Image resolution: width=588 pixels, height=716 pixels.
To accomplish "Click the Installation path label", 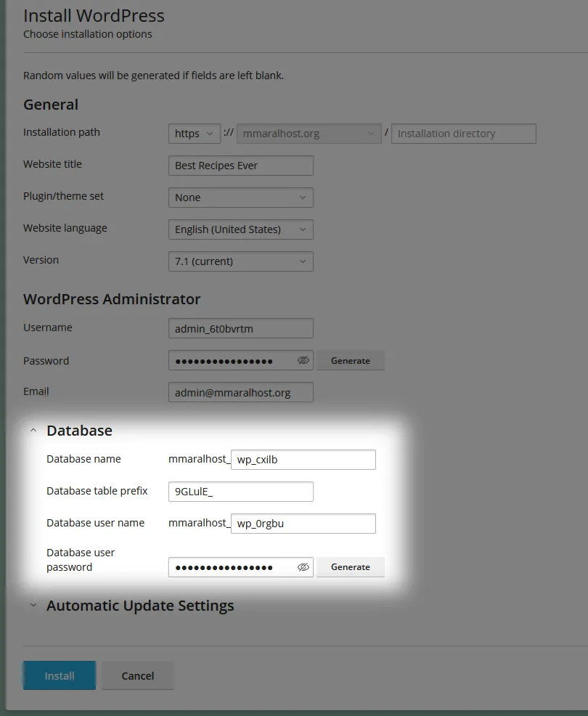I will click(62, 132).
